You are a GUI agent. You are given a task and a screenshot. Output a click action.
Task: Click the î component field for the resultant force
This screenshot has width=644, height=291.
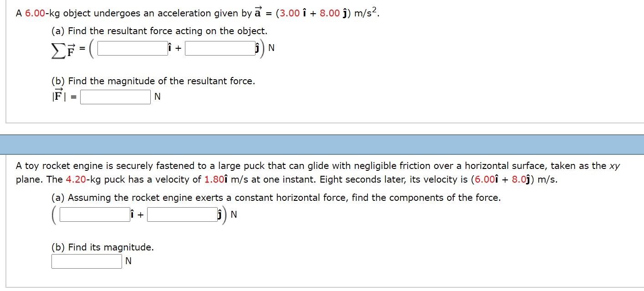coord(133,48)
